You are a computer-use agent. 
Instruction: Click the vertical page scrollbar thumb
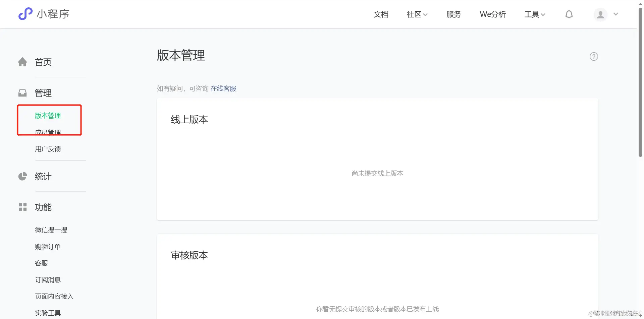point(640,82)
